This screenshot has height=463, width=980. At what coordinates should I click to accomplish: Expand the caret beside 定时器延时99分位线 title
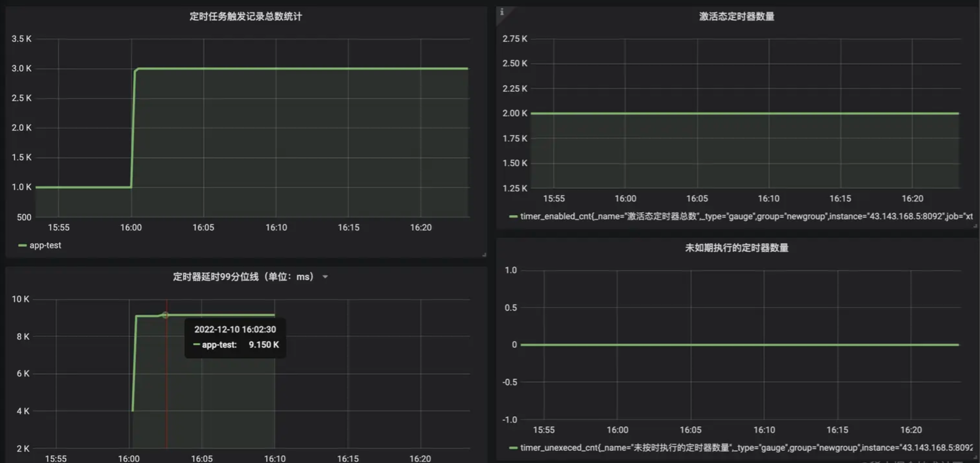pos(325,277)
